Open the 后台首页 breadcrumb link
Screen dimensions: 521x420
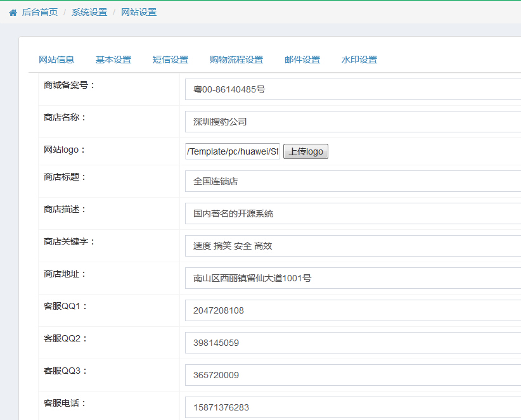(x=39, y=12)
